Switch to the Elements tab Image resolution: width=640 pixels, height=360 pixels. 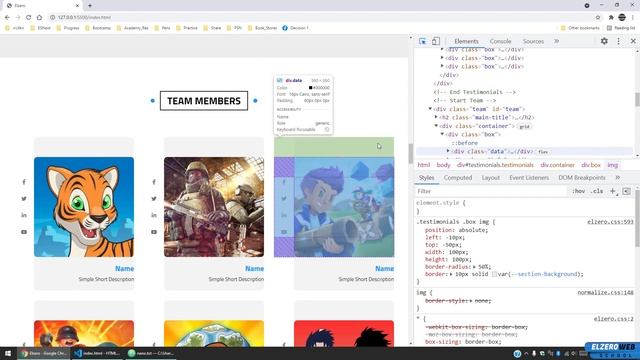466,41
